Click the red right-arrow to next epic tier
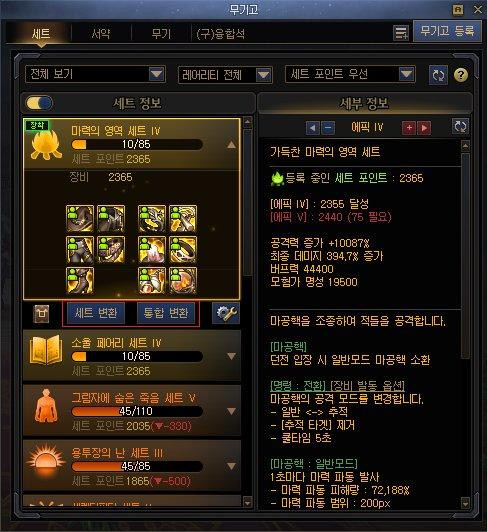 tap(424, 128)
